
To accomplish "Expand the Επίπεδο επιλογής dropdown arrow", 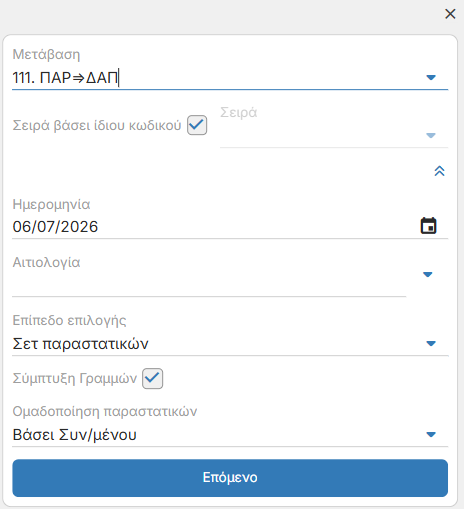I will point(431,343).
